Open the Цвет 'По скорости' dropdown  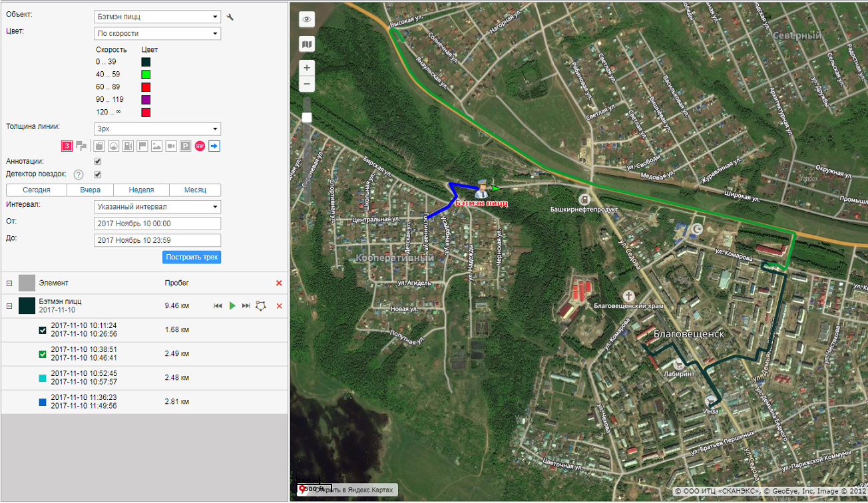[x=158, y=33]
